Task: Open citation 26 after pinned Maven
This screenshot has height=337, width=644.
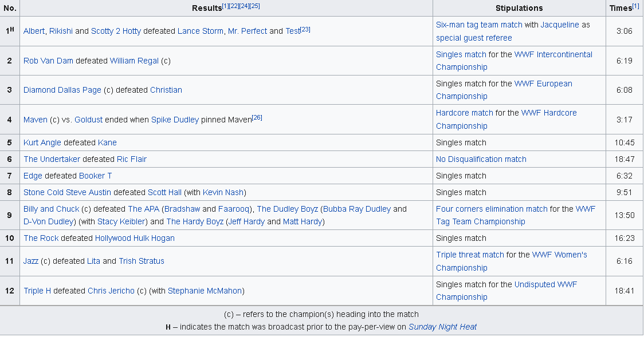Action: (257, 118)
